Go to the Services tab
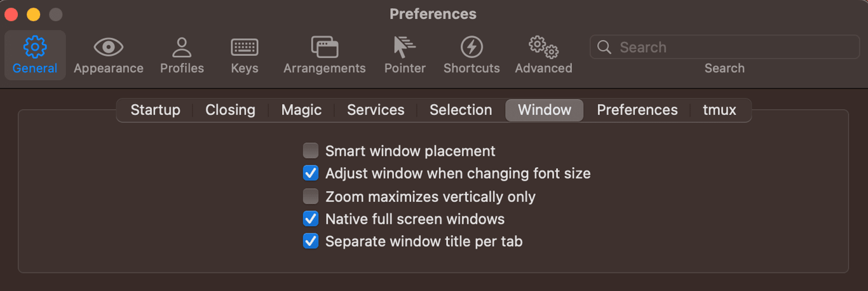Screen dimensions: 868x291 click(x=376, y=110)
